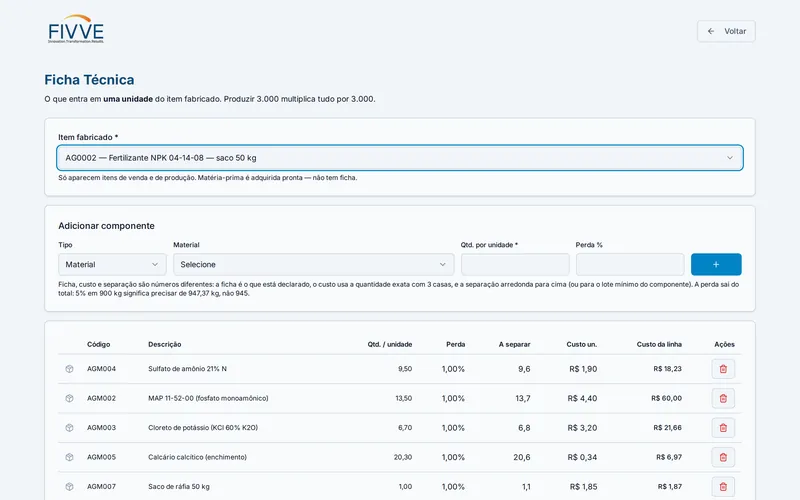Click the cube icon beside AGM004
The width and height of the screenshot is (800, 500).
coord(69,369)
